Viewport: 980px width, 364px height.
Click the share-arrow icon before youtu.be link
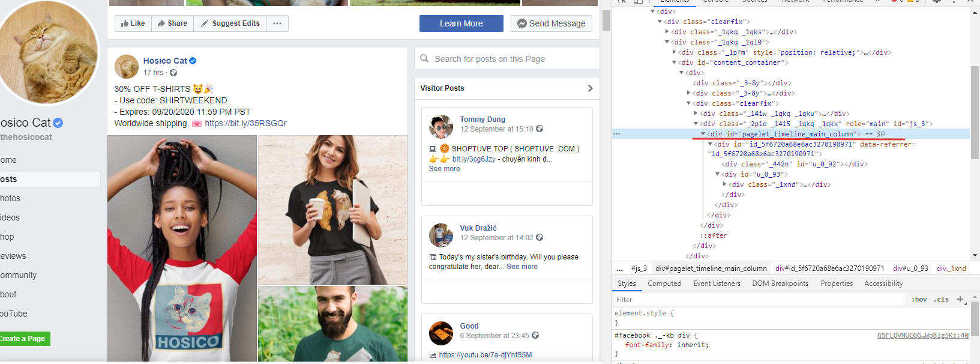click(x=433, y=355)
